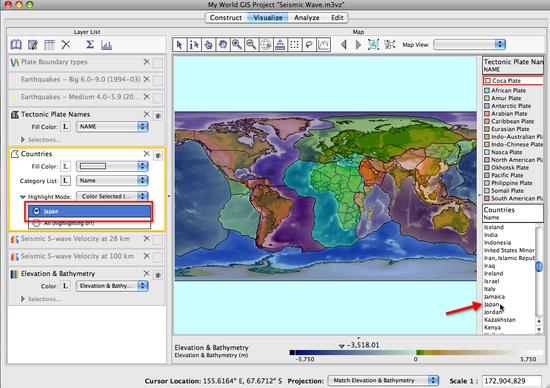Viewport: 550px width, 388px height.
Task: Remove the Countries layer with its X
Action: (x=147, y=154)
